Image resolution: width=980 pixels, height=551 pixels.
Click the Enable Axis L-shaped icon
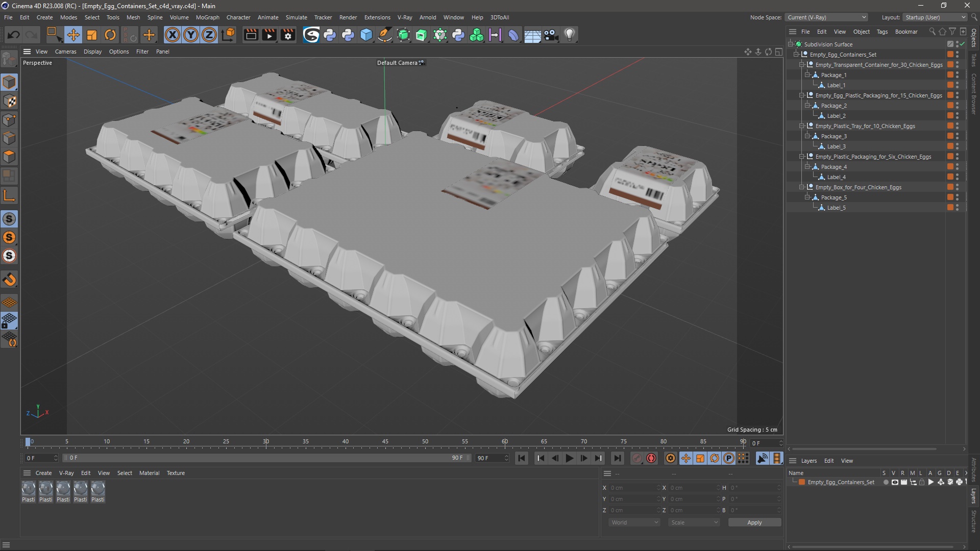[x=9, y=195]
